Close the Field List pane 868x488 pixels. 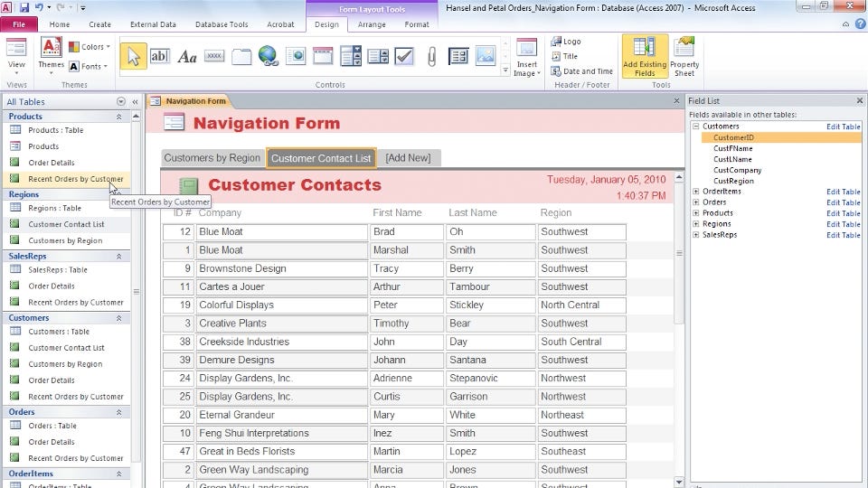pyautogui.click(x=859, y=100)
